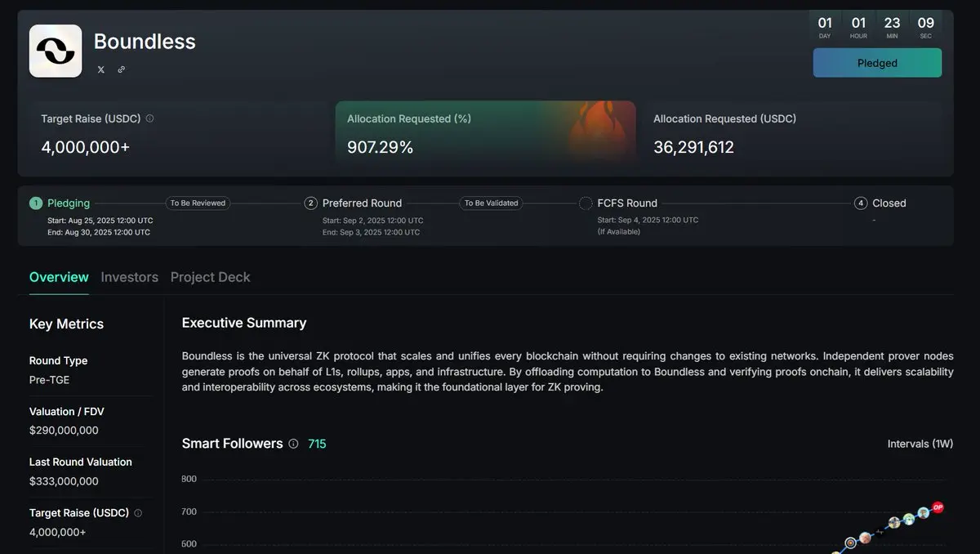Image resolution: width=980 pixels, height=554 pixels.
Task: Select the Pledging step
Action: [x=60, y=203]
